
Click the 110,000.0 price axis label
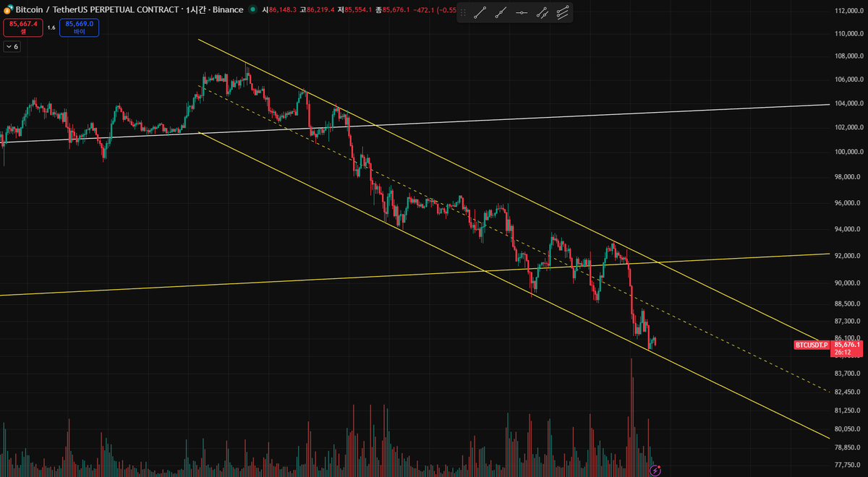[x=849, y=34]
